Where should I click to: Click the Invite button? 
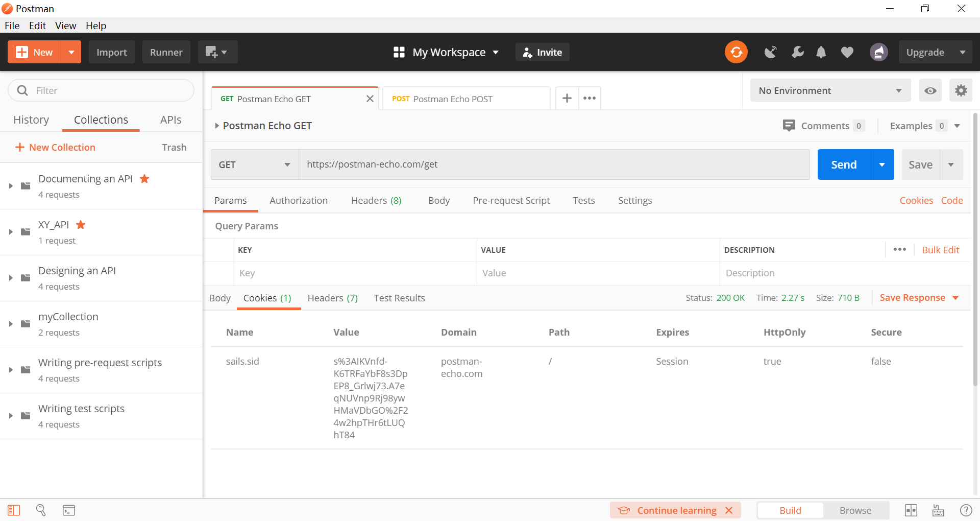click(543, 52)
